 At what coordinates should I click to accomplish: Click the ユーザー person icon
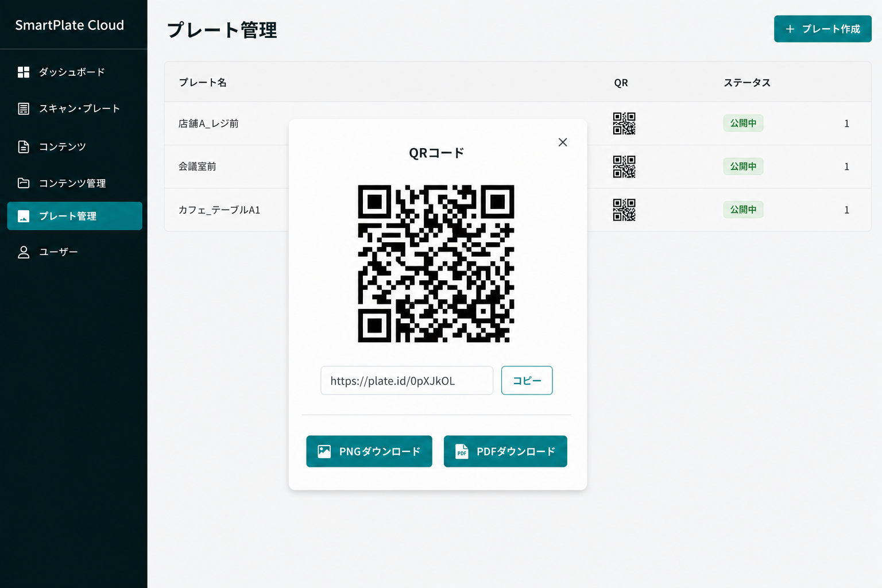click(24, 252)
